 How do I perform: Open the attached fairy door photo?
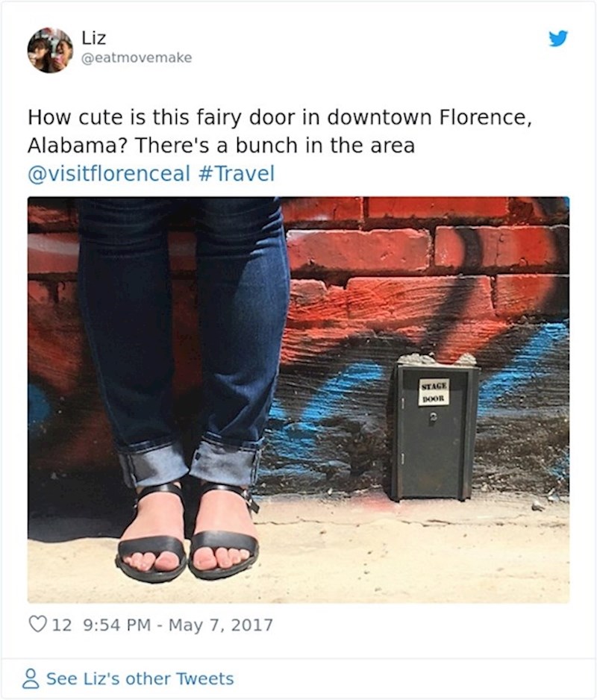[298, 399]
